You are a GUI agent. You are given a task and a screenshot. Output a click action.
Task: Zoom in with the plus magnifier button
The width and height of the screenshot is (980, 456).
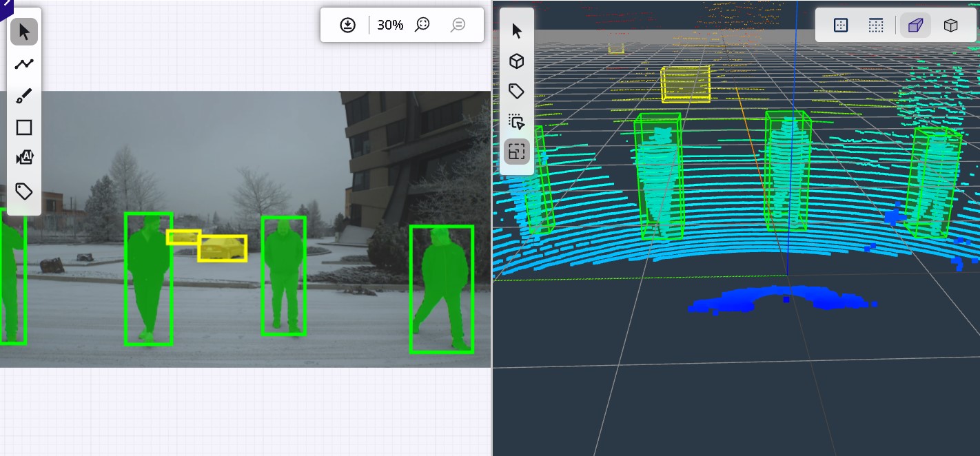click(x=422, y=24)
